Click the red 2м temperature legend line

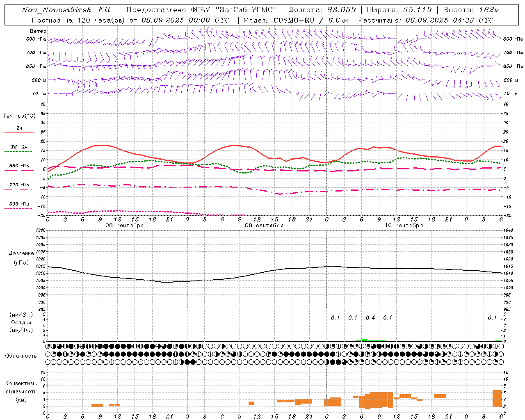[x=19, y=133]
